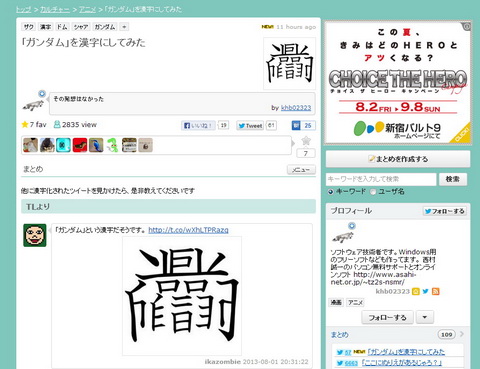The height and width of the screenshot is (369, 480).
Task: Select the キーワード radio button
Action: coord(330,192)
